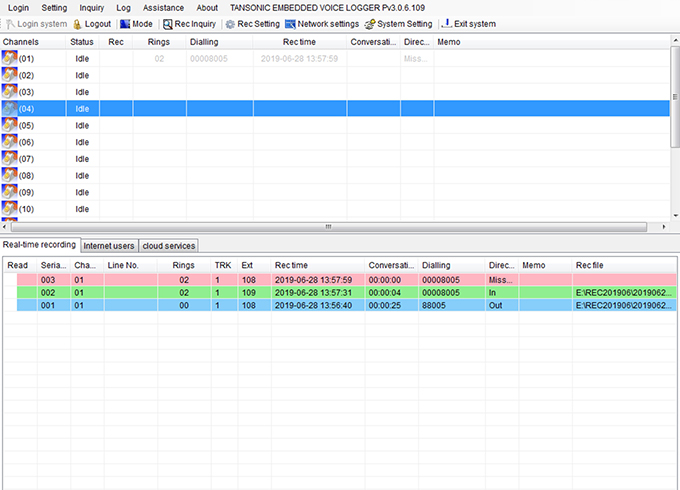Select the Real-time recording tab
This screenshot has height=490, width=680.
coord(39,245)
